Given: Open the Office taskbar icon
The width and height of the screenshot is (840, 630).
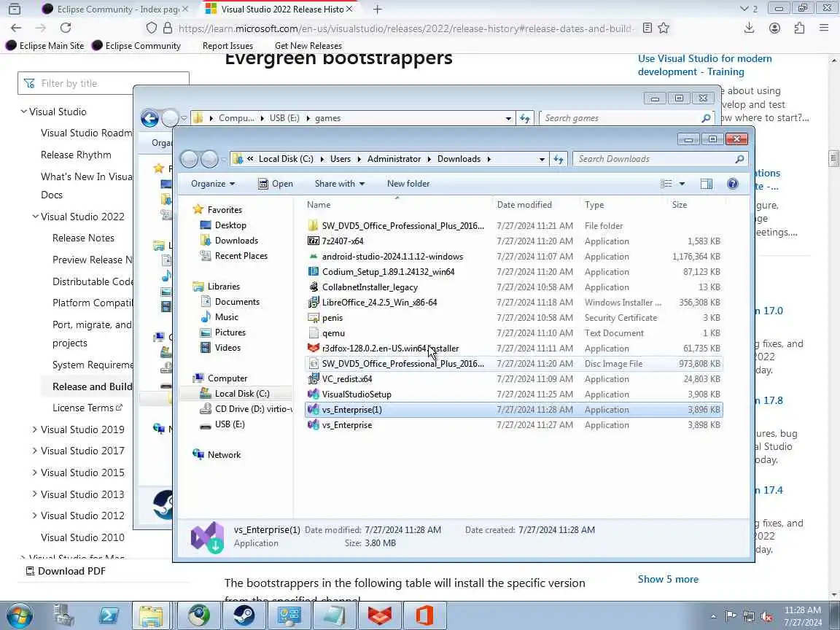Looking at the screenshot, I should click(424, 615).
